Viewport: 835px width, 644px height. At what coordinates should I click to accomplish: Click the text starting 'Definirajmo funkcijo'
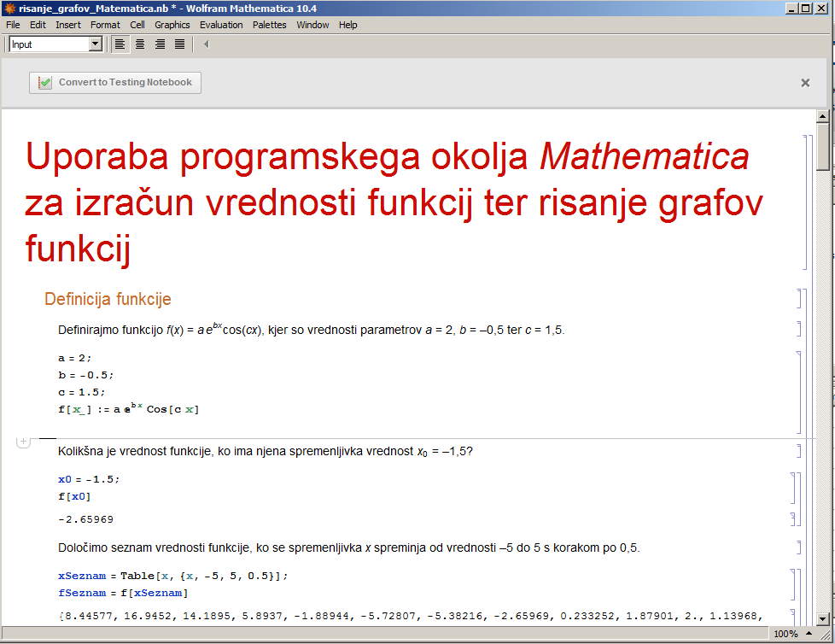[312, 330]
